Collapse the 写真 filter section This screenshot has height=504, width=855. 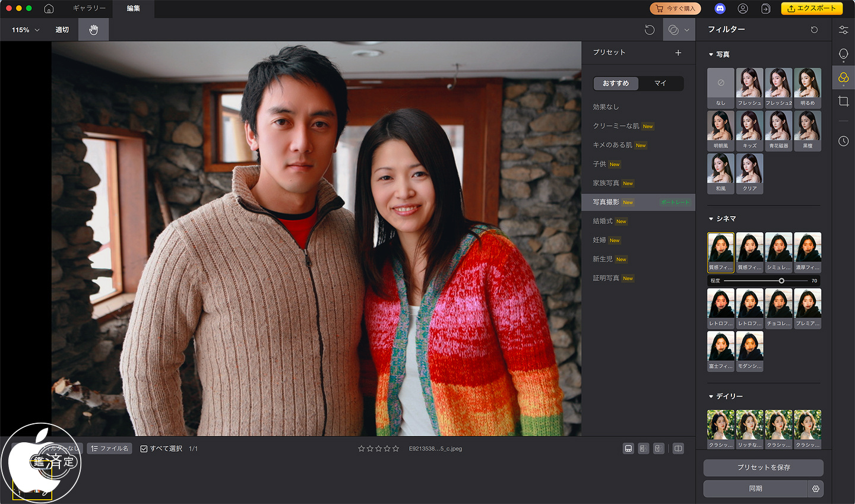[711, 55]
